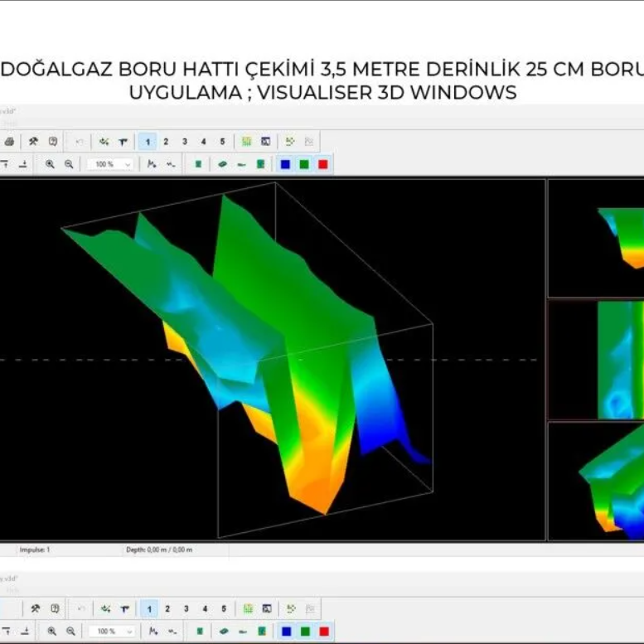Viewport: 644px width, 644px height.
Task: Click the main 3D terrain view
Action: point(273,360)
